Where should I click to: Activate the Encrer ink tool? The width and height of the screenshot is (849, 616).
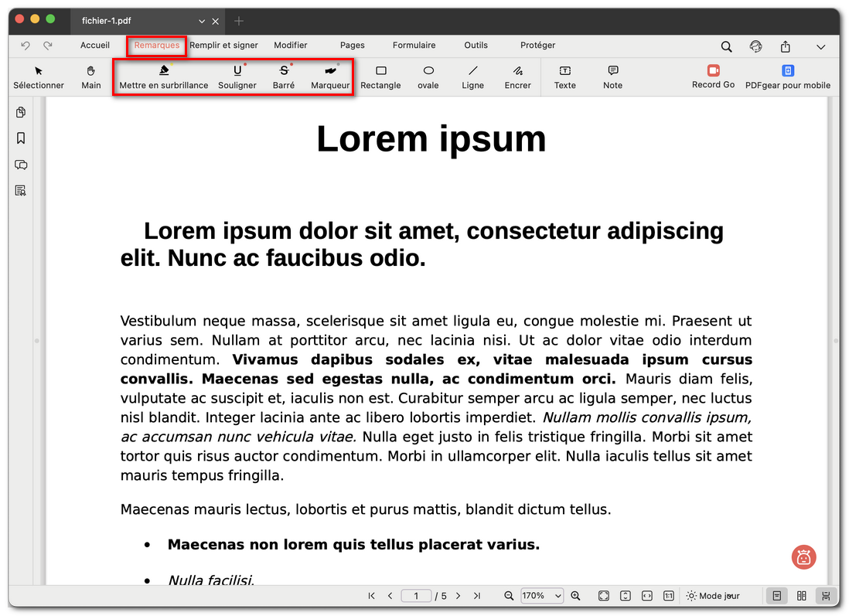[517, 77]
